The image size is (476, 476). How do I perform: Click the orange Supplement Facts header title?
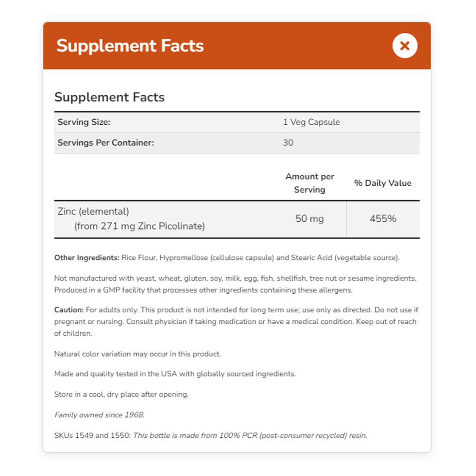coord(130,46)
